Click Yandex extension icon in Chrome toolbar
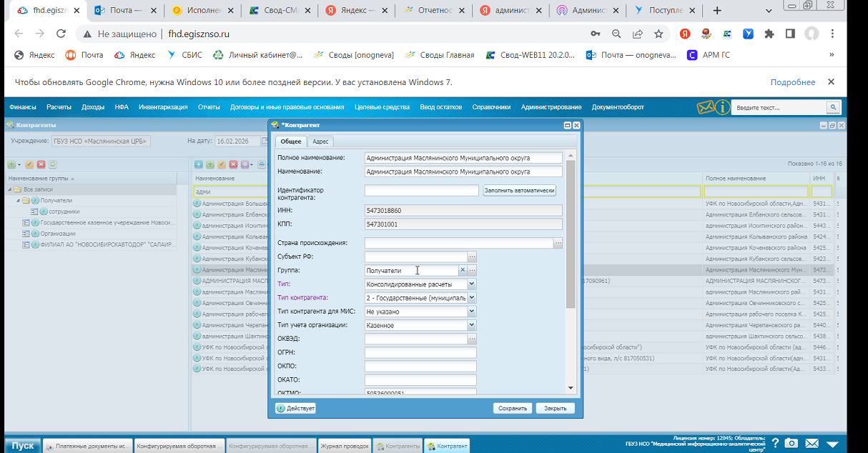This screenshot has height=453, width=868. click(685, 34)
